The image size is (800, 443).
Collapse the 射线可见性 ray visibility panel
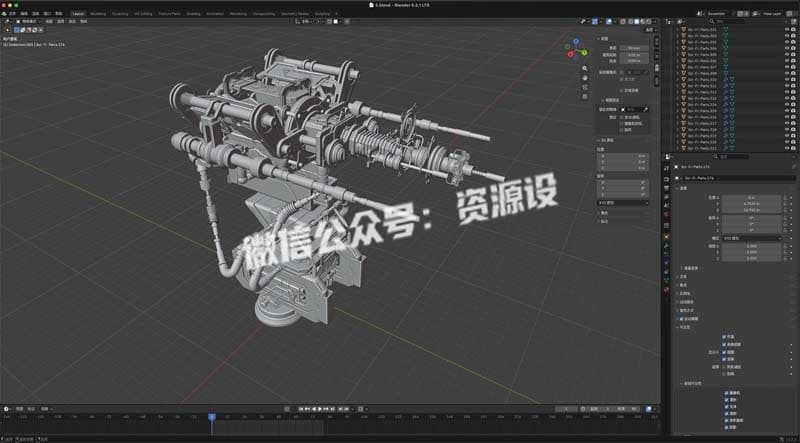[690, 383]
